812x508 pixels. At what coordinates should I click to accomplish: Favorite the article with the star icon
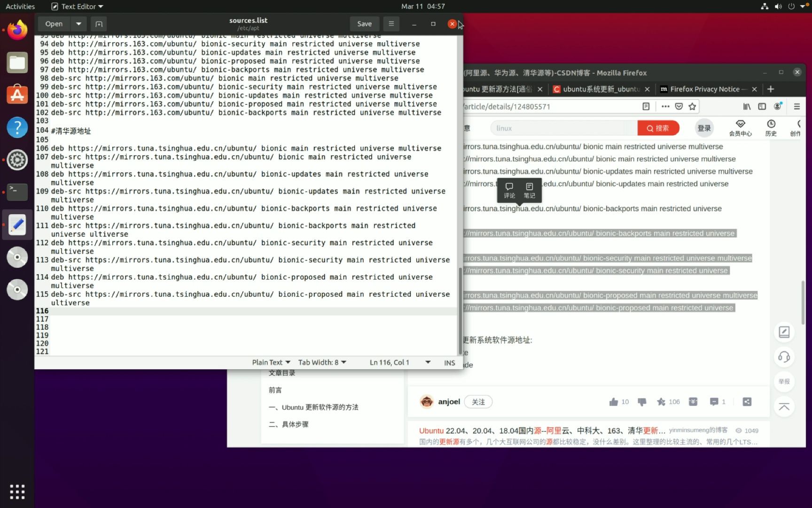tap(661, 402)
